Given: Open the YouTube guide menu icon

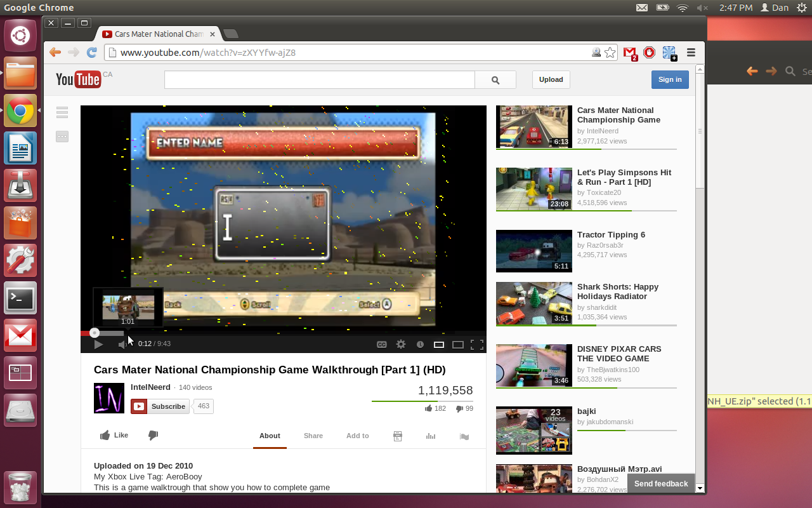Looking at the screenshot, I should [62, 112].
